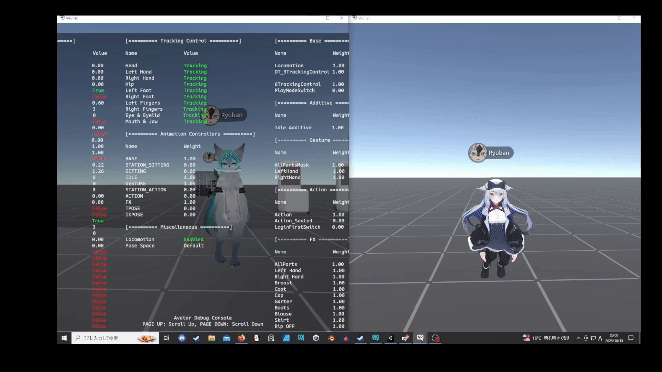Open the Firefox taskbar icon
This screenshot has height=372, width=662.
click(241, 338)
